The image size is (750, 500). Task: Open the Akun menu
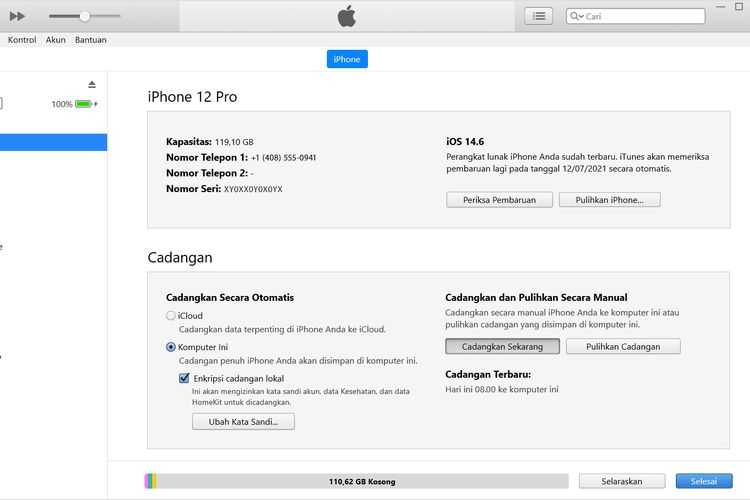55,40
